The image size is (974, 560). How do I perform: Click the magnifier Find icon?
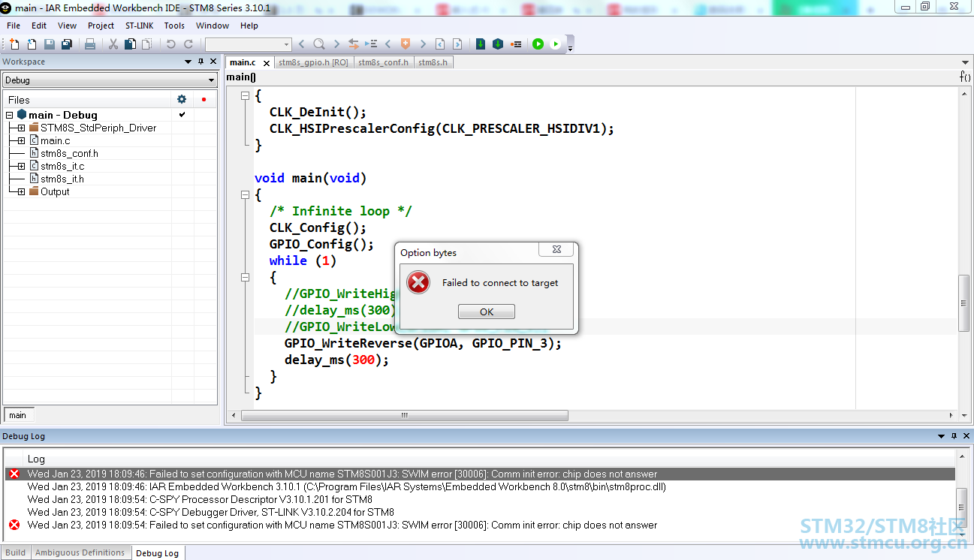(x=319, y=44)
